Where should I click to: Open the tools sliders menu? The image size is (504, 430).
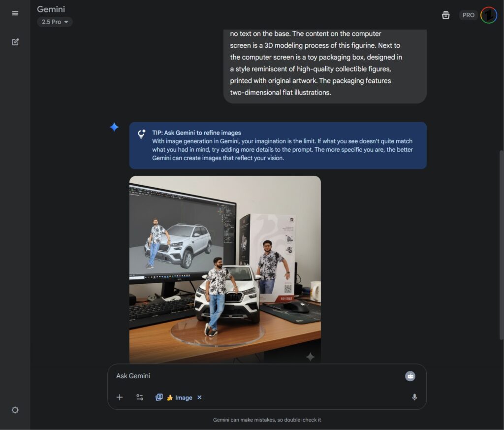(x=140, y=397)
